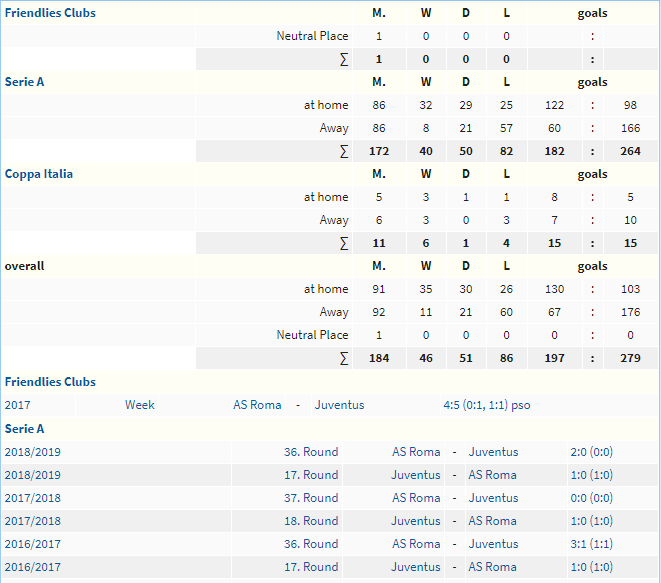Open the Serie A statistics header link

[24, 82]
